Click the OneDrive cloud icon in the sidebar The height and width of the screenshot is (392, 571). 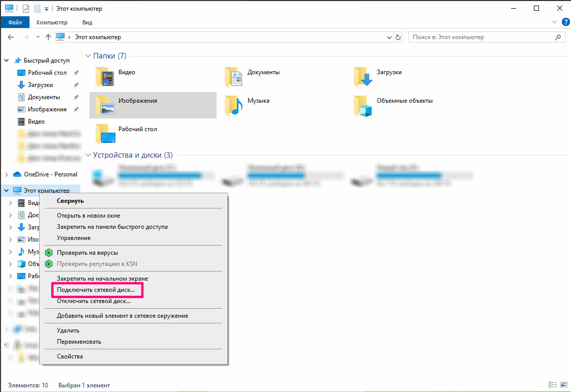[x=17, y=174]
